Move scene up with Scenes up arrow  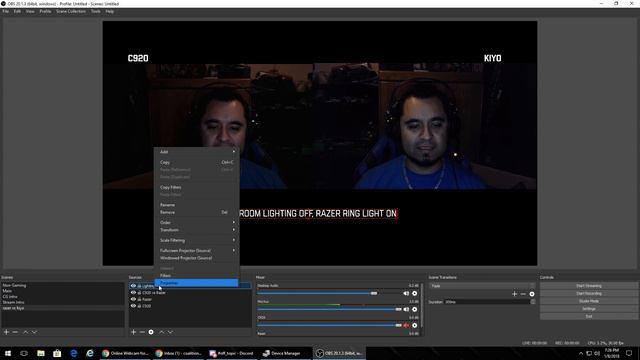(x=25, y=332)
